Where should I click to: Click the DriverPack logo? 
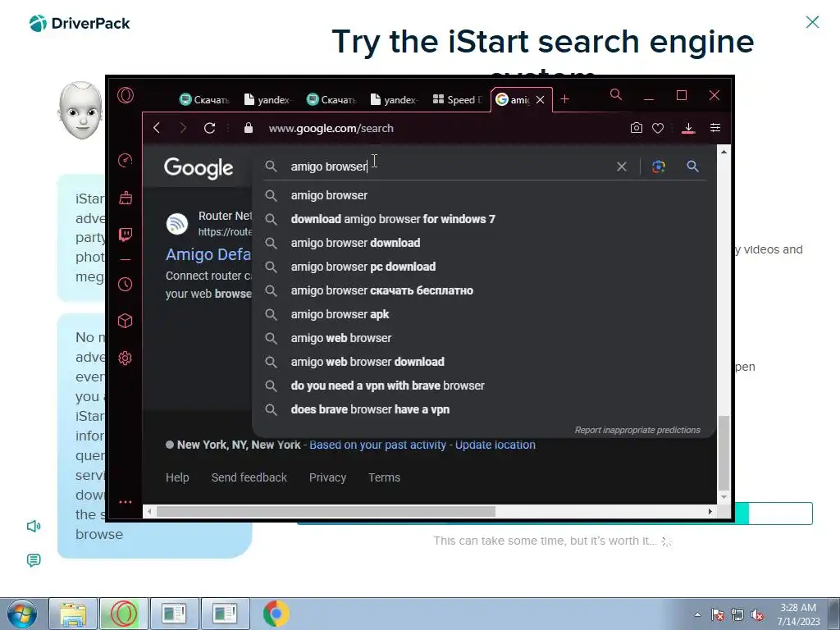click(x=80, y=23)
